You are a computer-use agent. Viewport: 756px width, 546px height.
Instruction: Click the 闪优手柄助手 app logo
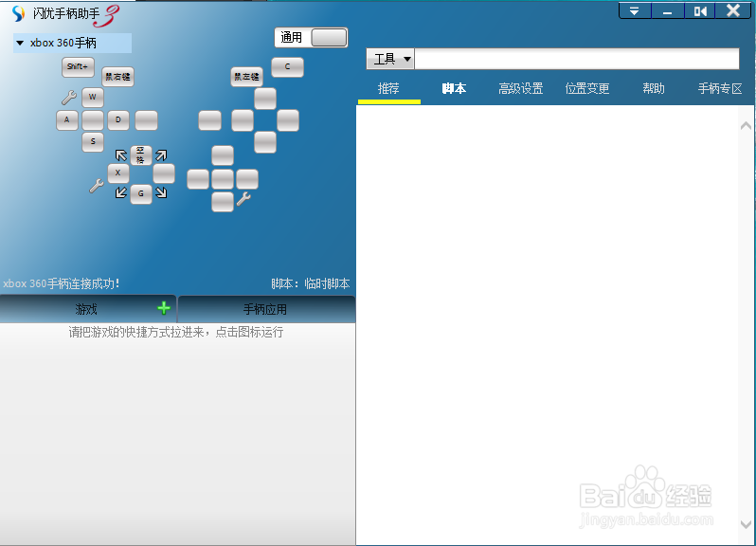tap(18, 14)
